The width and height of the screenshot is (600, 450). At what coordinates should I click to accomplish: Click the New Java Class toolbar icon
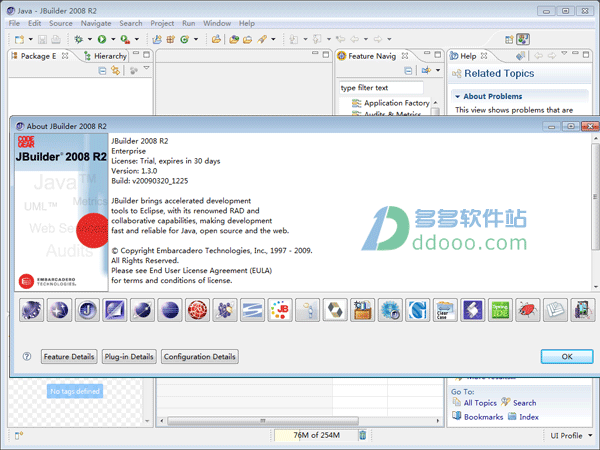click(x=184, y=39)
